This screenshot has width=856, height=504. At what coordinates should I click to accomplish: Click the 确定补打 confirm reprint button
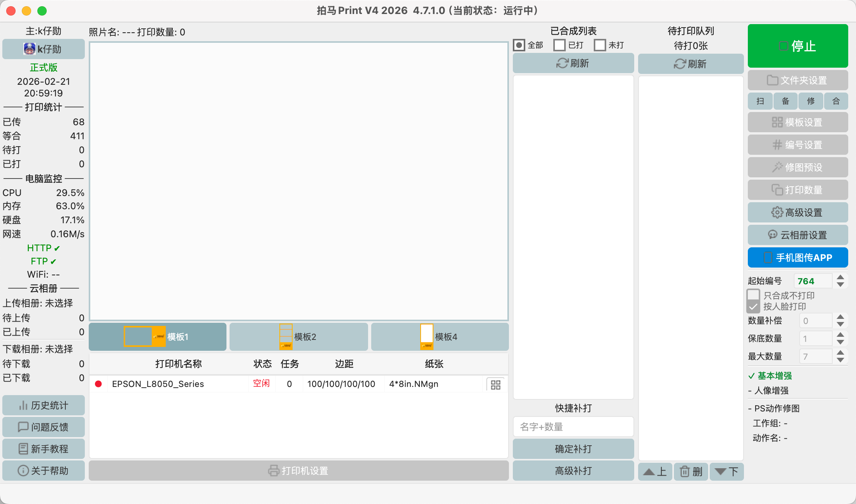click(x=573, y=449)
